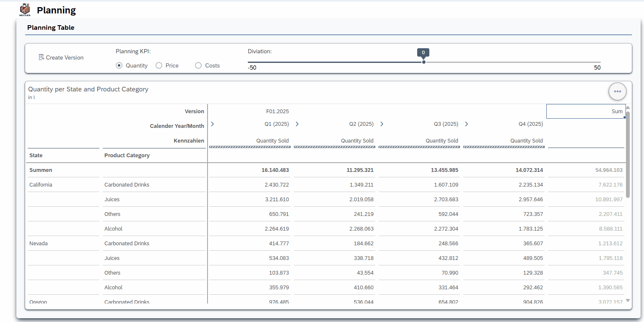Expand the Q4 (2025) column chevron
The image size is (644, 322).
467,124
